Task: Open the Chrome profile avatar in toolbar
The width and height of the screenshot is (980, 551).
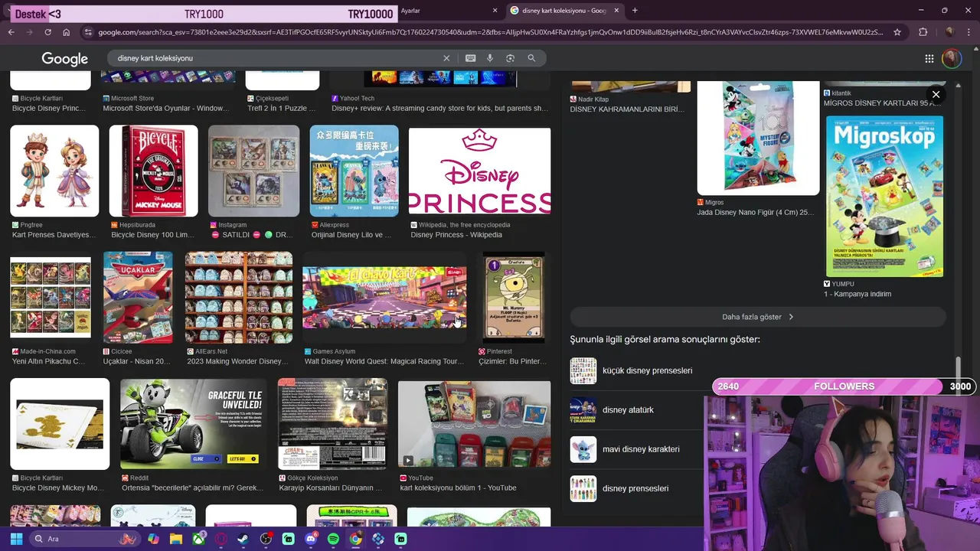Action: pyautogui.click(x=949, y=32)
